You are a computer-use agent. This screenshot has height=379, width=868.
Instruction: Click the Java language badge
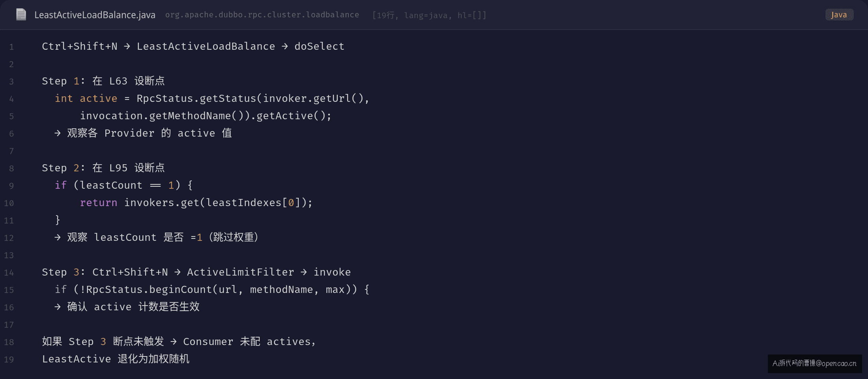(839, 15)
